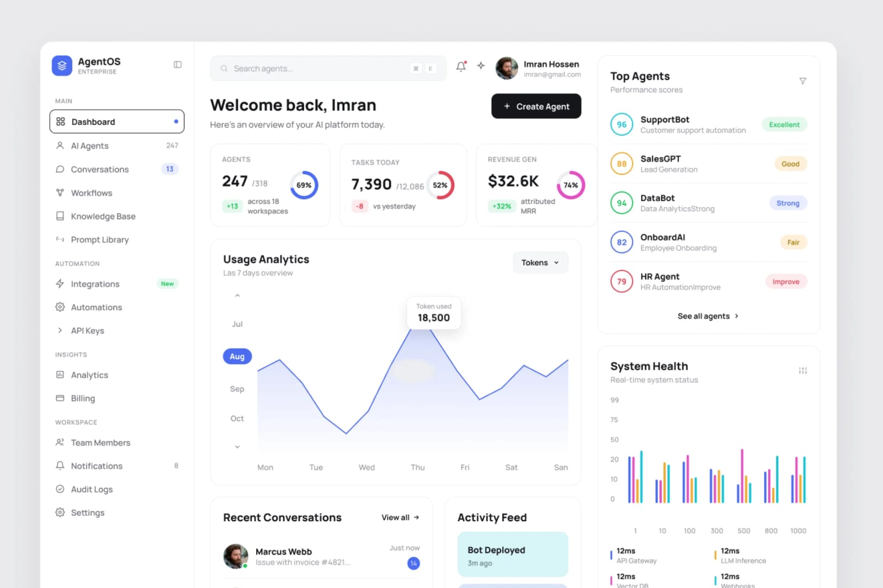Click unread badge 14 on Marcus Webb
The height and width of the screenshot is (588, 883).
click(413, 563)
